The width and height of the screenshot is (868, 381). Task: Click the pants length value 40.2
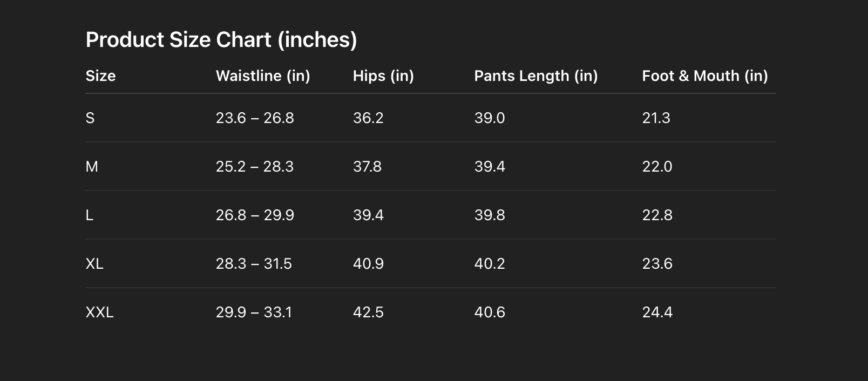pos(490,264)
